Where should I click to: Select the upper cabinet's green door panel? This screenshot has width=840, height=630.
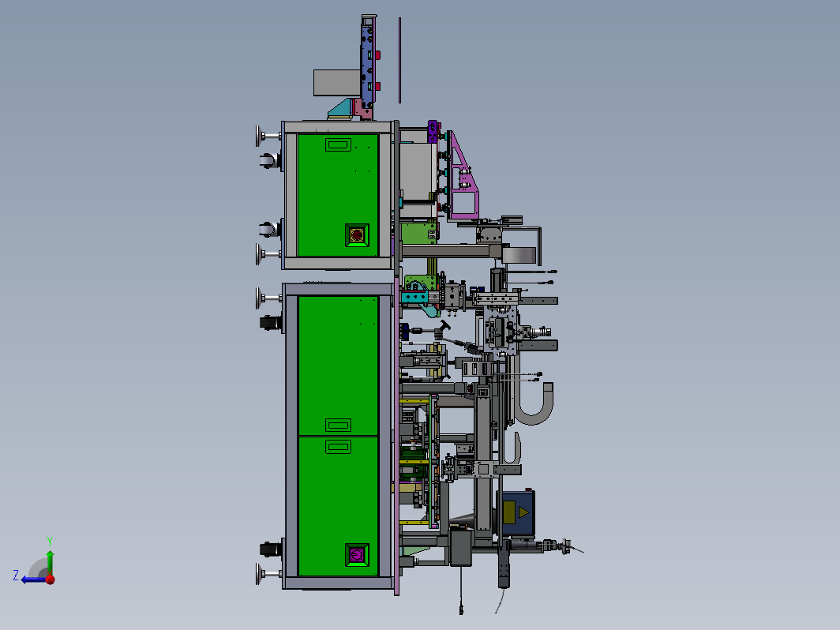click(338, 195)
